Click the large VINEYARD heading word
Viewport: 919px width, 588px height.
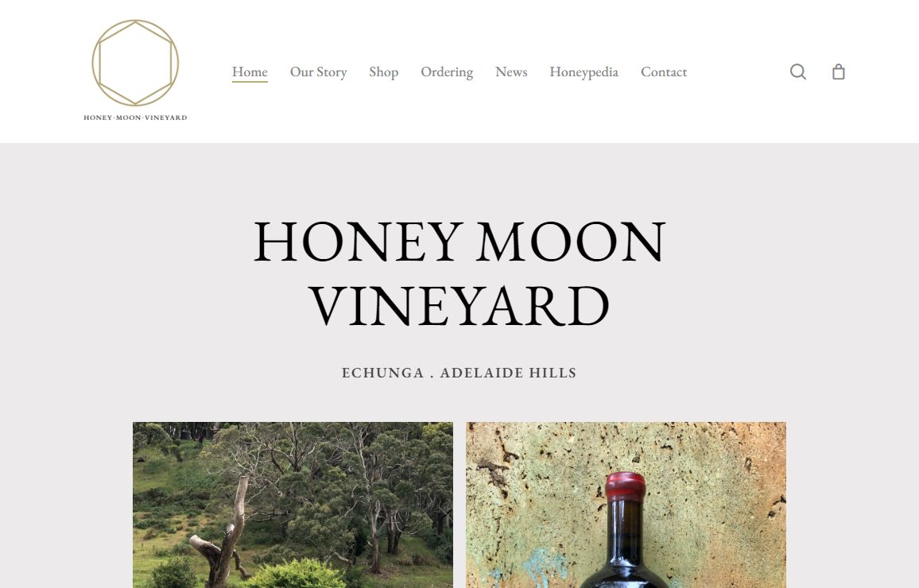(459, 305)
